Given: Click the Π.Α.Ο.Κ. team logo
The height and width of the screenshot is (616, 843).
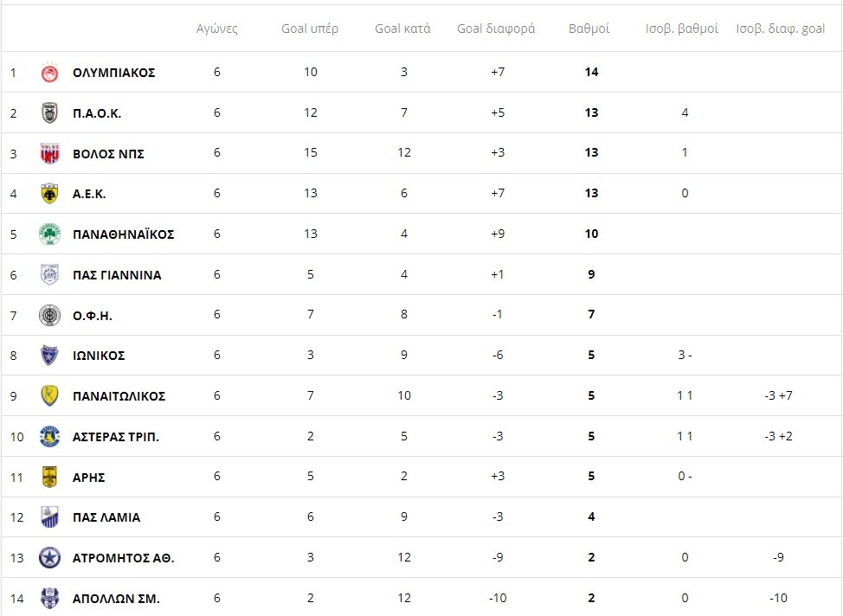Looking at the screenshot, I should pyautogui.click(x=49, y=113).
